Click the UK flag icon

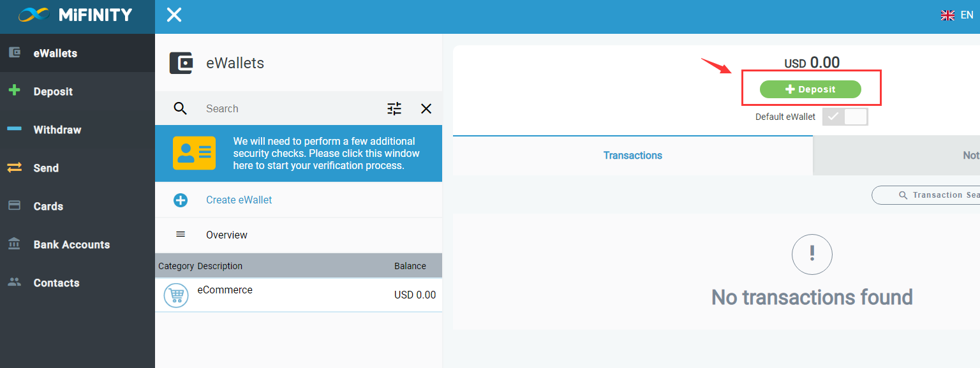[947, 15]
